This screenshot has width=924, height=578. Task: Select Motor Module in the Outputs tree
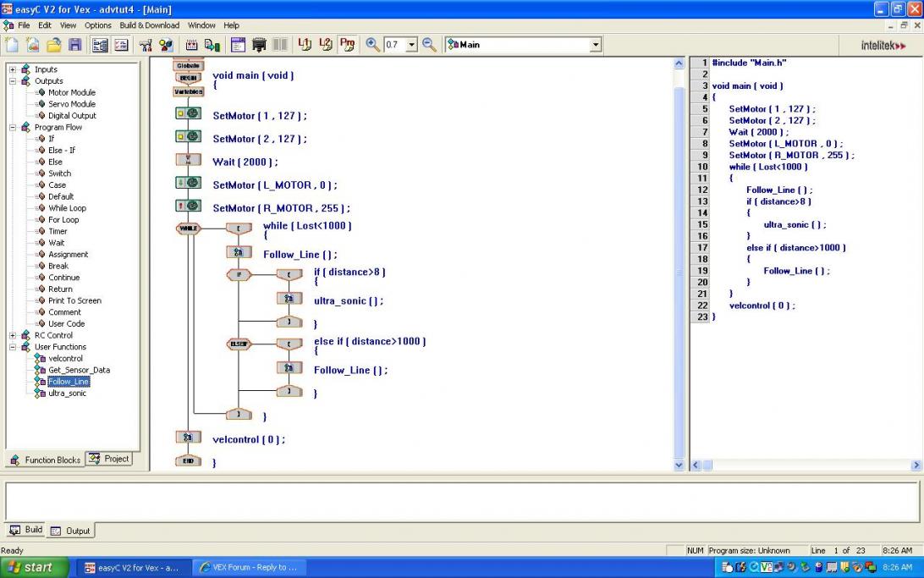pyautogui.click(x=71, y=92)
